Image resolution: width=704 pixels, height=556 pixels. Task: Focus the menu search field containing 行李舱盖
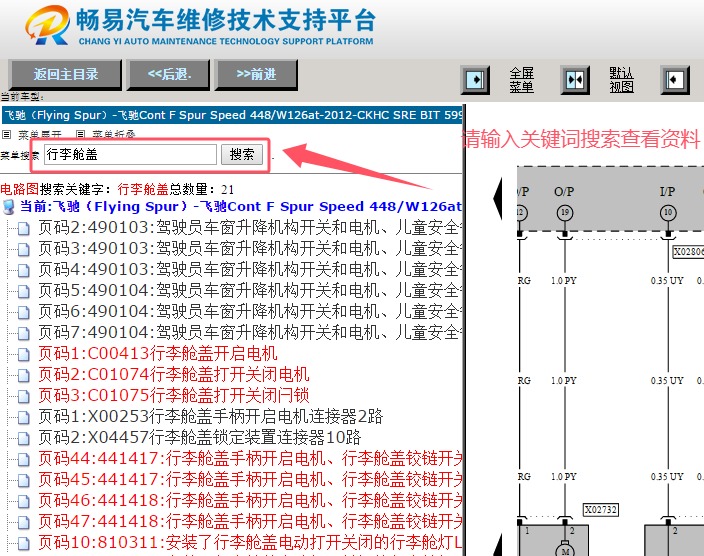130,154
